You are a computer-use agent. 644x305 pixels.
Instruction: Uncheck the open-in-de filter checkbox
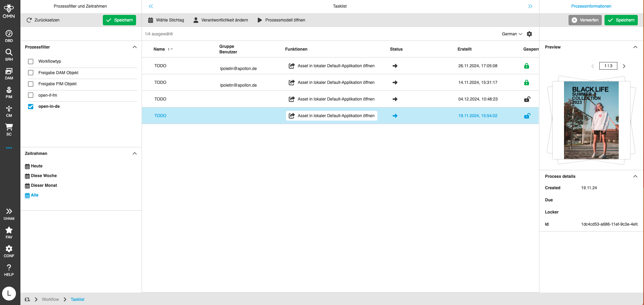[x=31, y=106]
